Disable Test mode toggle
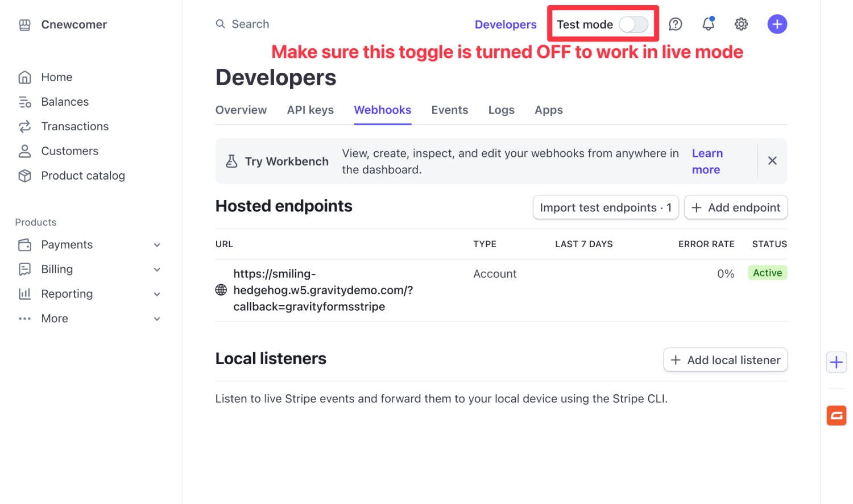 (x=633, y=24)
